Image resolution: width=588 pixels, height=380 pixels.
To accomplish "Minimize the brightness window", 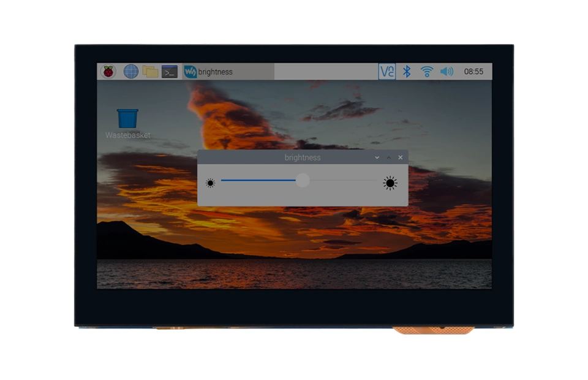I will 377,158.
